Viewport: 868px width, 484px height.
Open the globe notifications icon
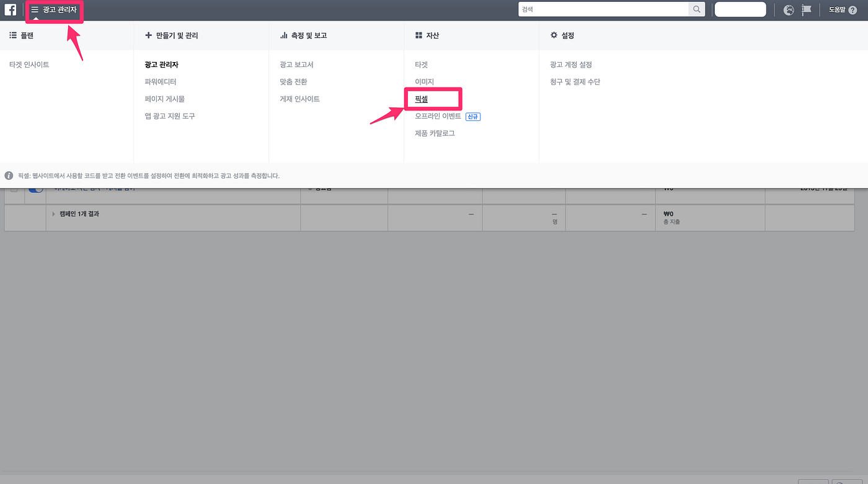tap(789, 10)
